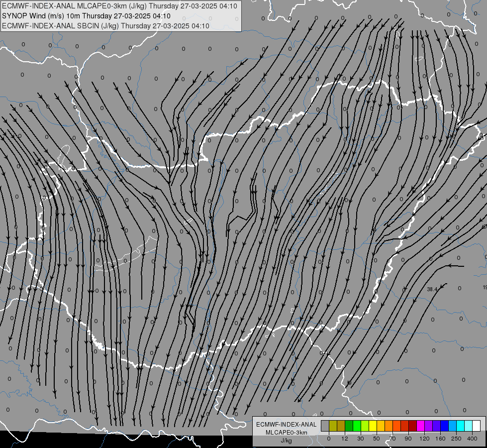Click the 38.4 value on the map
The image size is (487, 448).
432,289
